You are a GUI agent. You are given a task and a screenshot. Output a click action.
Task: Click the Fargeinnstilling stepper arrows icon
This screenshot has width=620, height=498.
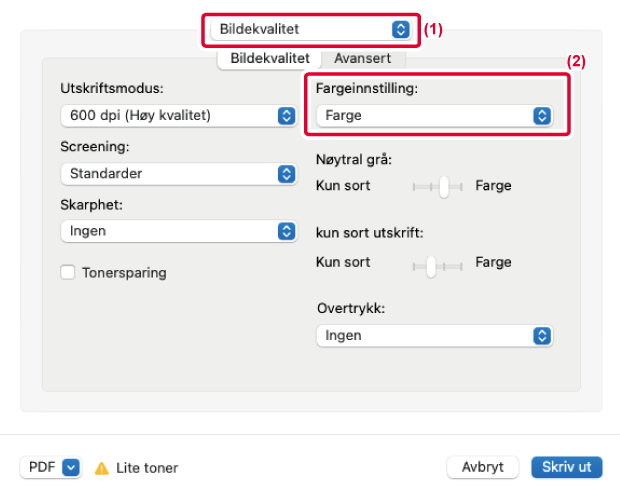[542, 116]
